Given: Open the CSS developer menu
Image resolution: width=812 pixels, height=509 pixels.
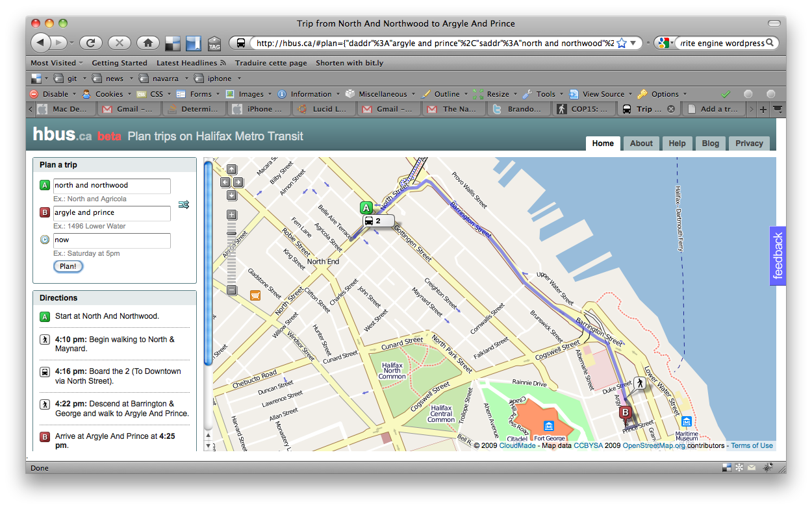Looking at the screenshot, I should 153,94.
